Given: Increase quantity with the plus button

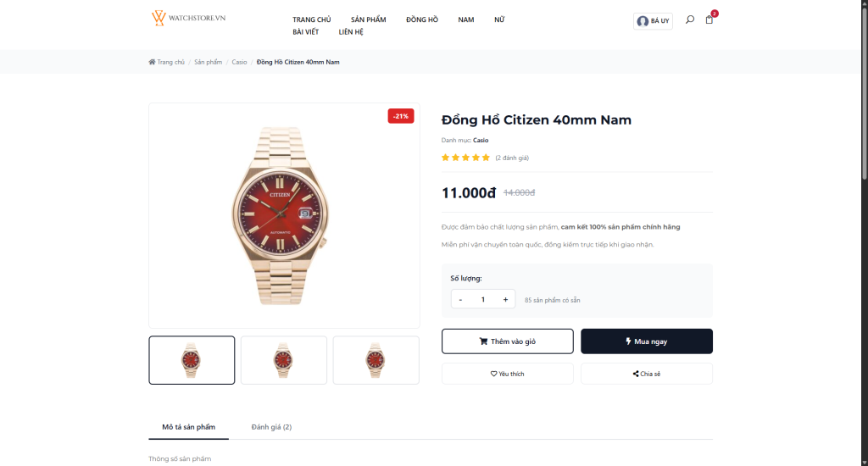Looking at the screenshot, I should point(505,299).
